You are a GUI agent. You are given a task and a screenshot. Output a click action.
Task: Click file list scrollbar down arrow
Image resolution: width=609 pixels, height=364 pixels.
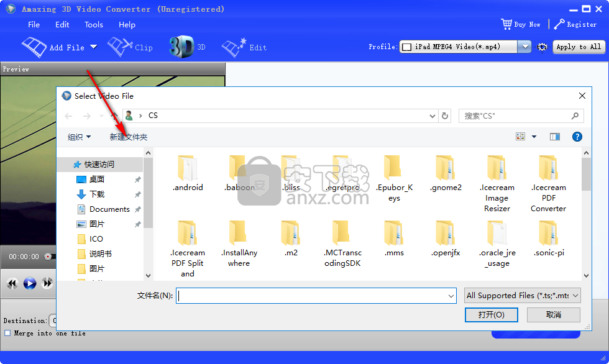[586, 276]
